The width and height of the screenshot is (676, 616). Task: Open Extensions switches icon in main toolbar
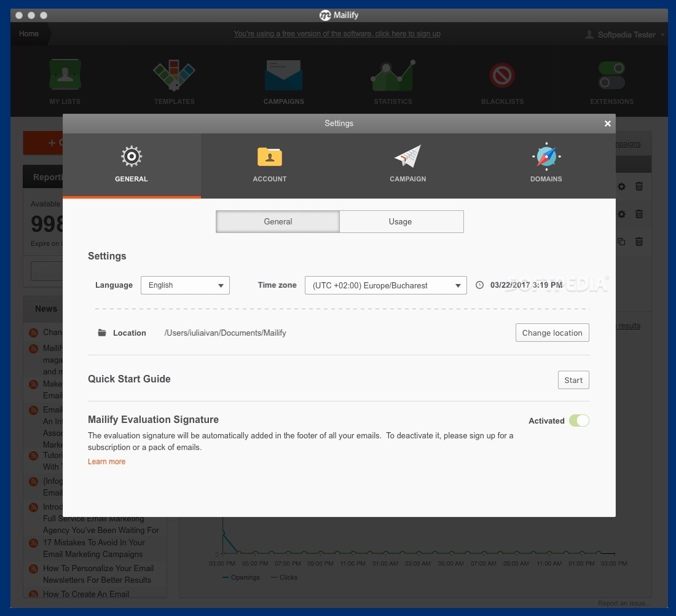(611, 75)
